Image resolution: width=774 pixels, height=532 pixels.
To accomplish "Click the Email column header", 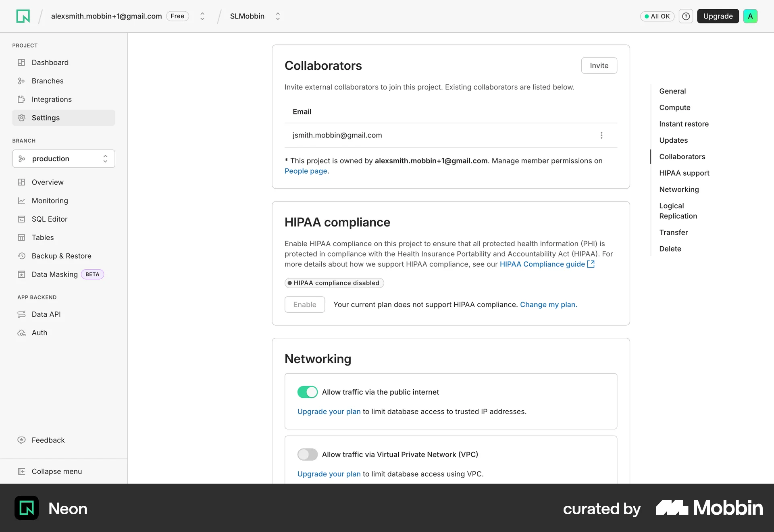I will point(302,112).
